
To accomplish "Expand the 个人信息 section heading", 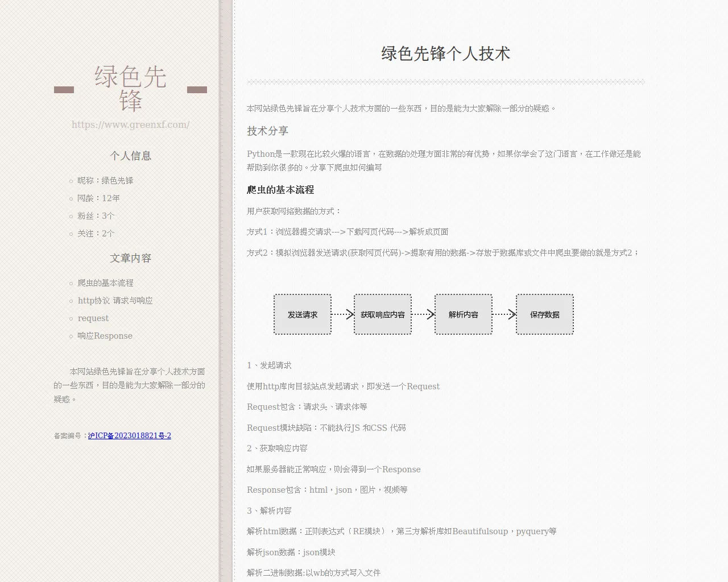I will pos(130,155).
